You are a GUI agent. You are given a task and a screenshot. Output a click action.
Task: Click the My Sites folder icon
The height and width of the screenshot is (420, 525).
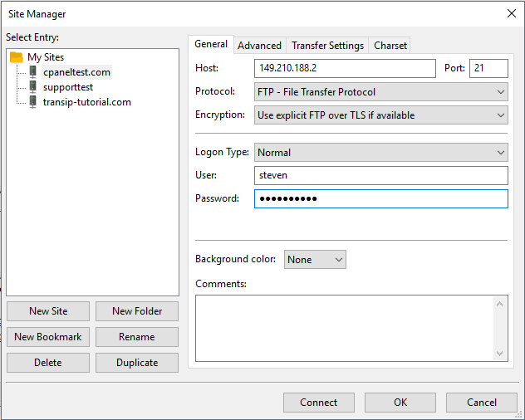click(x=17, y=57)
